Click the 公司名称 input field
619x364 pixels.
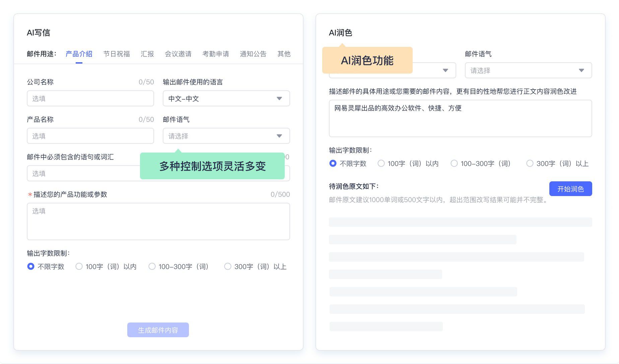(90, 98)
